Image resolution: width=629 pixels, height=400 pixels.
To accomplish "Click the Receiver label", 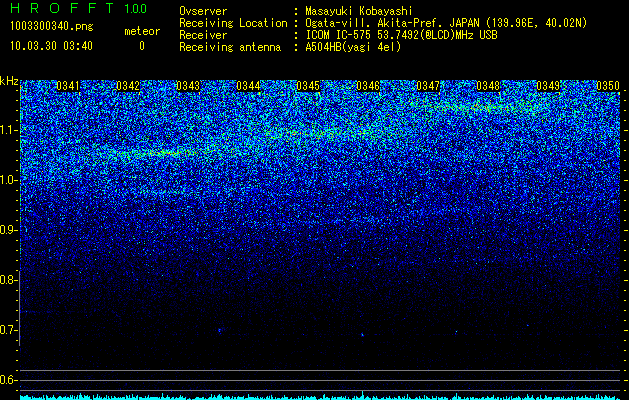I will click(203, 35).
